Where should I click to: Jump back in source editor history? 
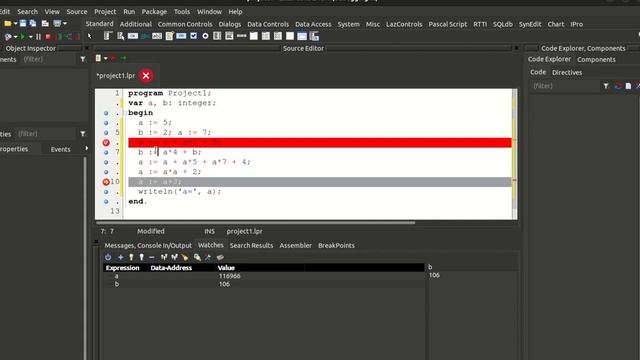[x=113, y=58]
